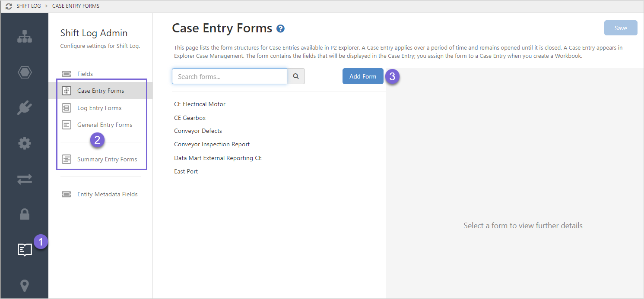Open Entity Metadata Fields
This screenshot has width=644, height=299.
point(107,194)
